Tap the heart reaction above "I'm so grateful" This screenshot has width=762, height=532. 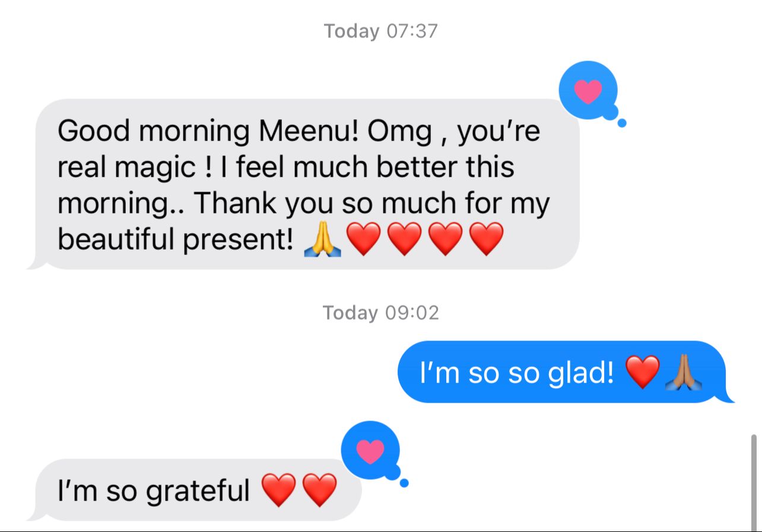coord(371,451)
